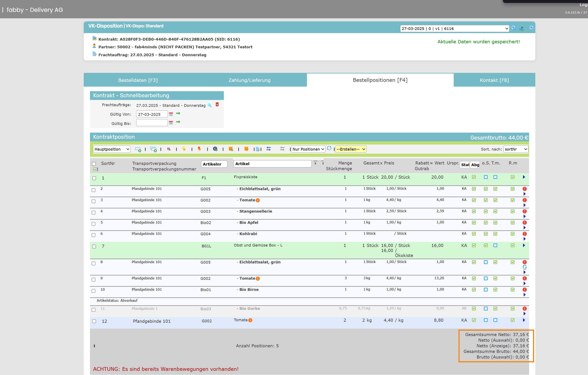Open the sortNr sorting dropdown
588x375 pixels.
516,149
